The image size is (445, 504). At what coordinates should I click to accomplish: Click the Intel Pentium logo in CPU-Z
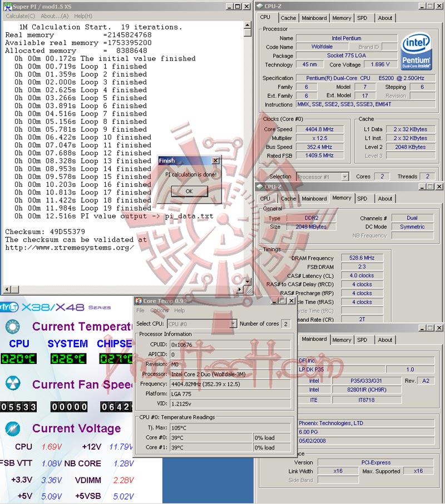pyautogui.click(x=417, y=52)
